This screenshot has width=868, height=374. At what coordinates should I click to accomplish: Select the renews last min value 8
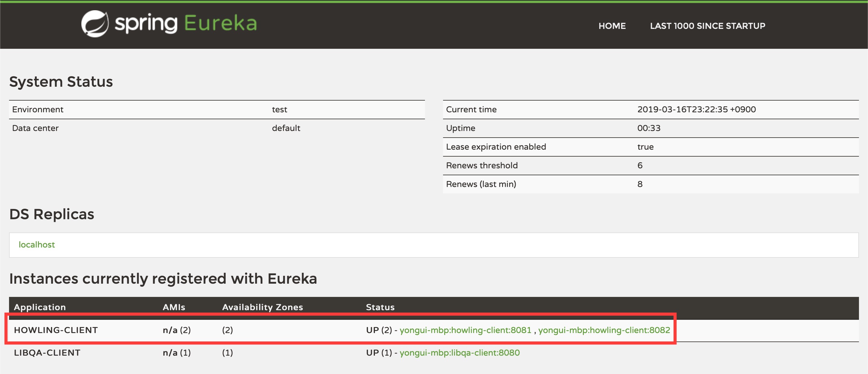coord(640,184)
